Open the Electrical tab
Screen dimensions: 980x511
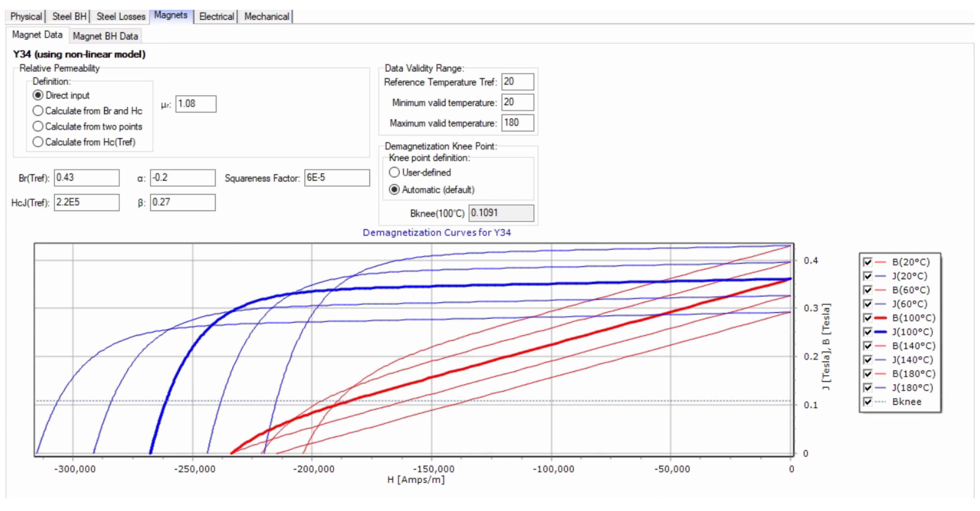point(216,16)
